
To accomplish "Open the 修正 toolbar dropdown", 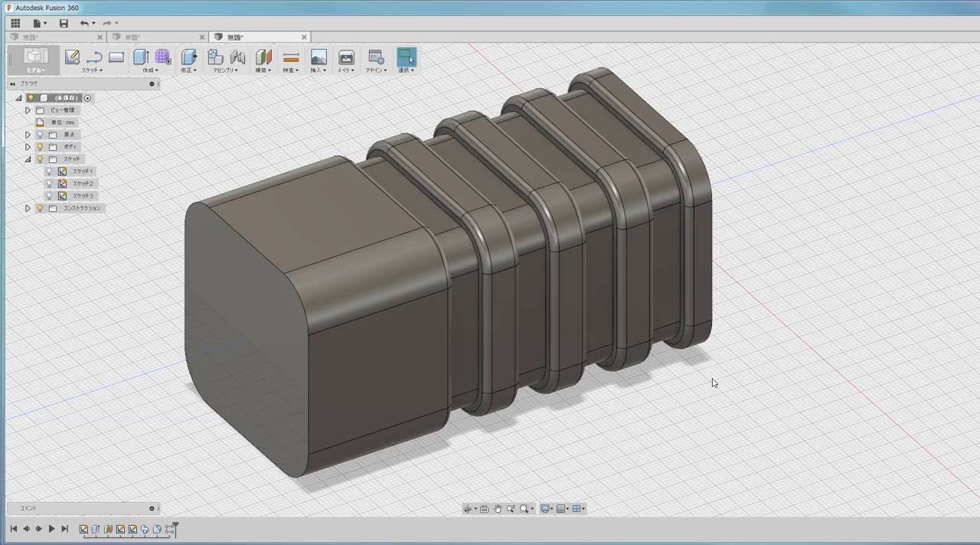I will click(x=188, y=70).
